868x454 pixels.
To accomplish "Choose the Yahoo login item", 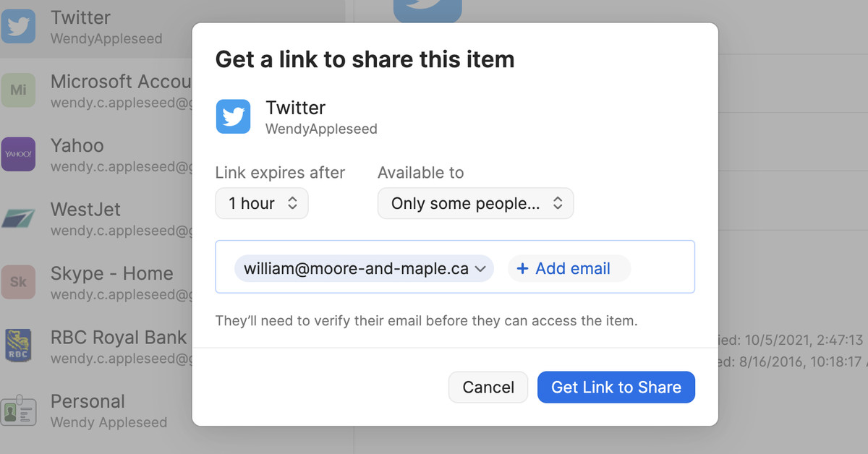I will [109, 154].
